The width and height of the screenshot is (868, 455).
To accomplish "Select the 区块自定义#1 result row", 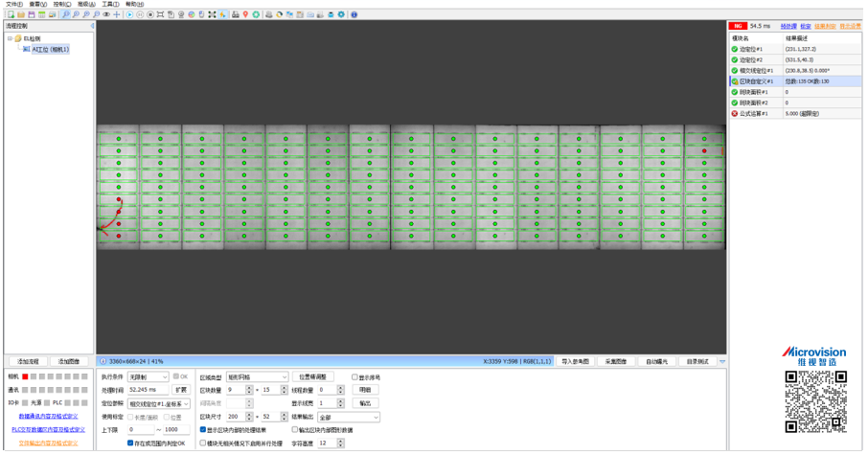I will click(x=795, y=81).
